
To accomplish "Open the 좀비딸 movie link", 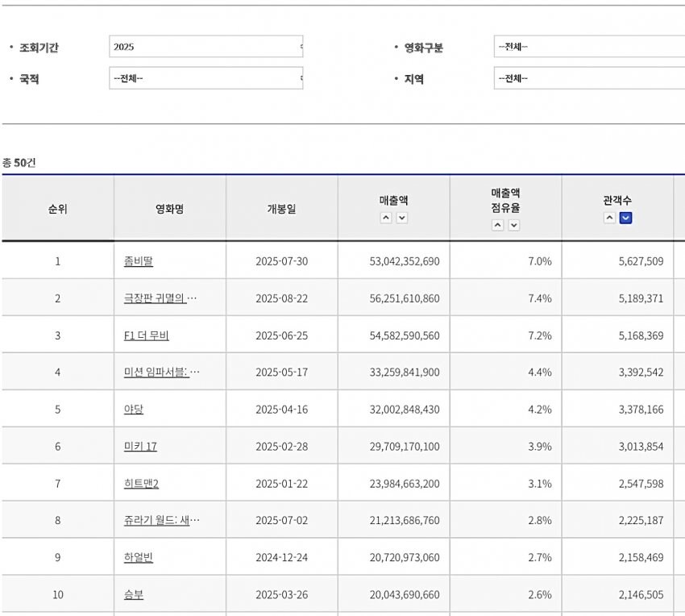I will (x=138, y=261).
